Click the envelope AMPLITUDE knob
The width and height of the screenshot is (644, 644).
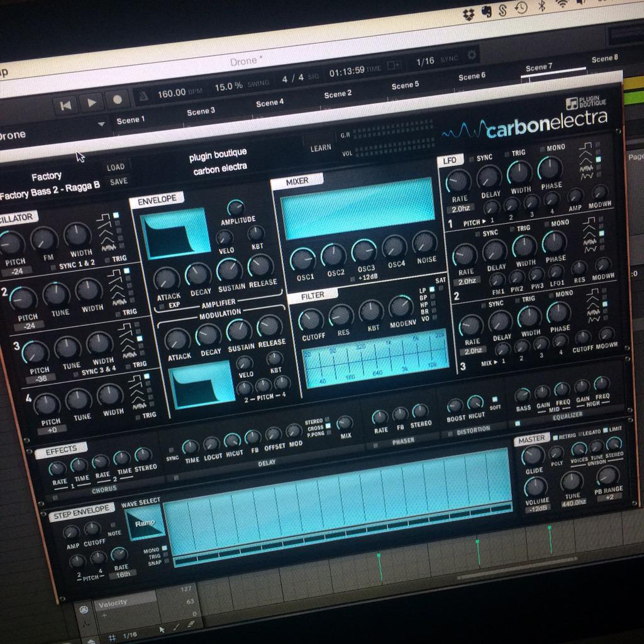(x=236, y=208)
